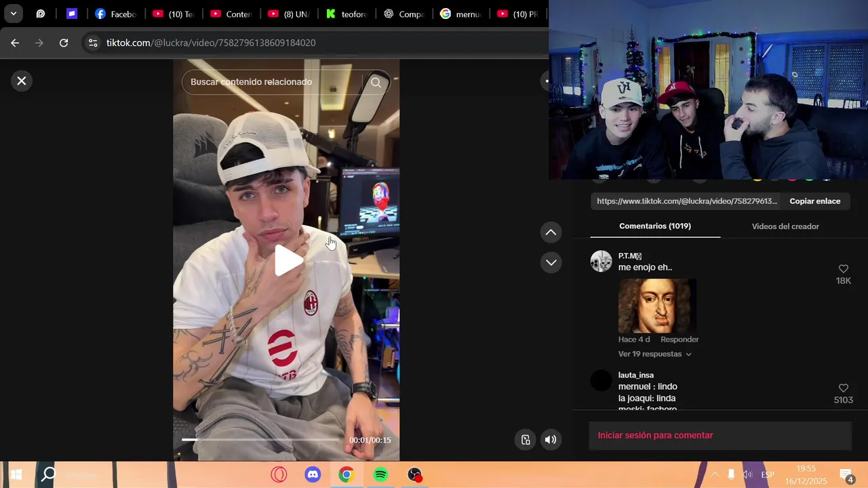This screenshot has height=488, width=868.
Task: Click the 'me enojo eh..' comment text
Action: (645, 267)
